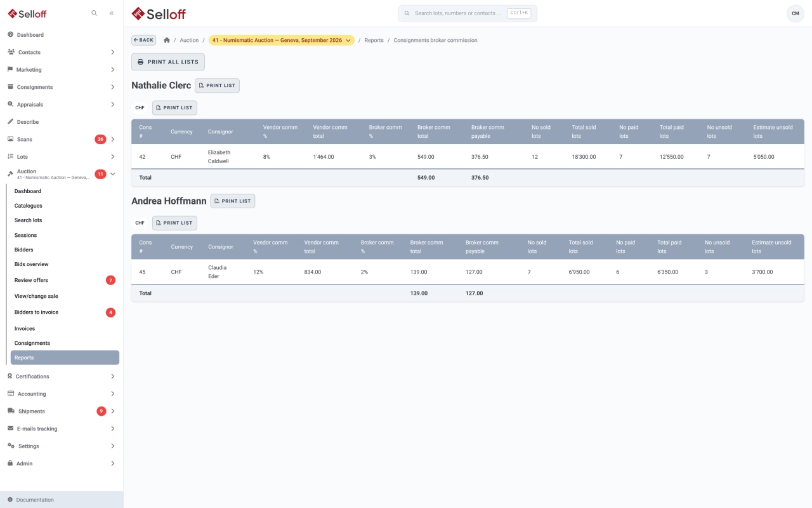This screenshot has width=812, height=508.
Task: Expand the Lots menu chevron
Action: (113, 156)
